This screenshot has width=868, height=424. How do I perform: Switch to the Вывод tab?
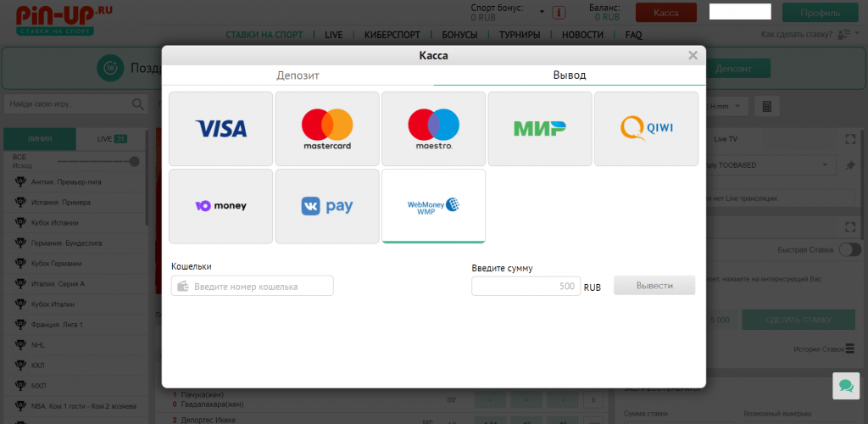pos(569,75)
